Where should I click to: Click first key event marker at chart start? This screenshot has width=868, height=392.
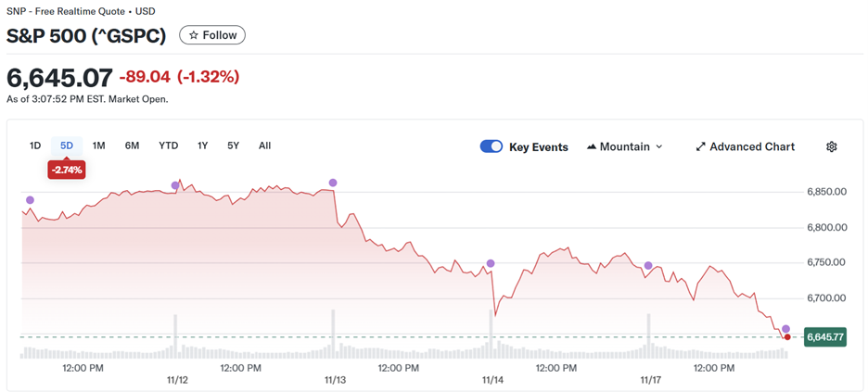coord(30,200)
